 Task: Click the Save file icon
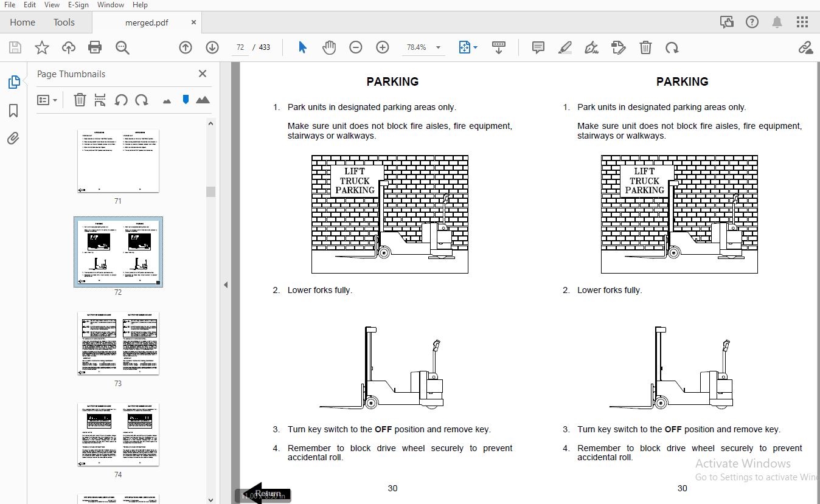[15, 47]
